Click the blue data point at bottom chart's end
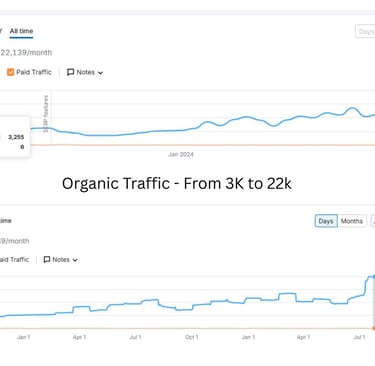The image size is (375, 366). pos(374,277)
